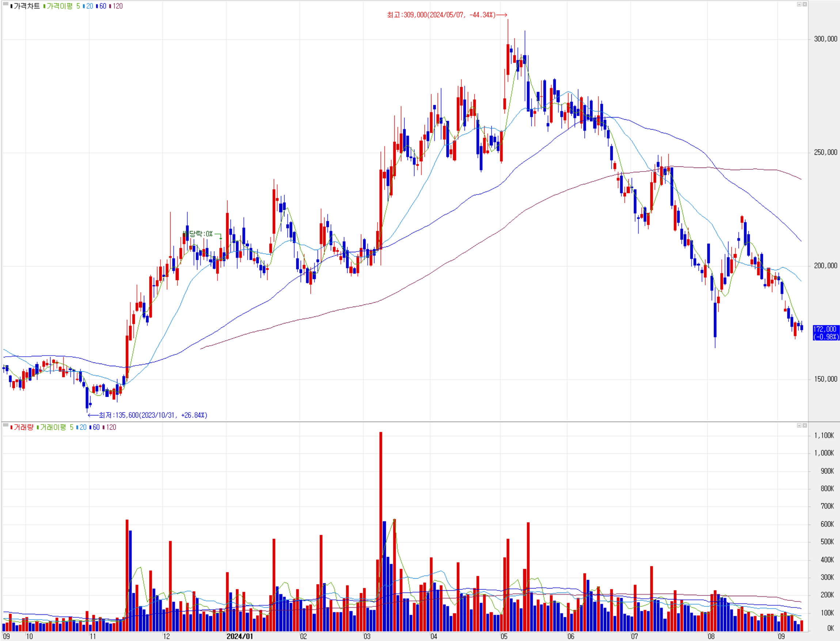The width and height of the screenshot is (840, 641).
Task: Click the gray handle on volume pane
Action: click(x=5, y=425)
